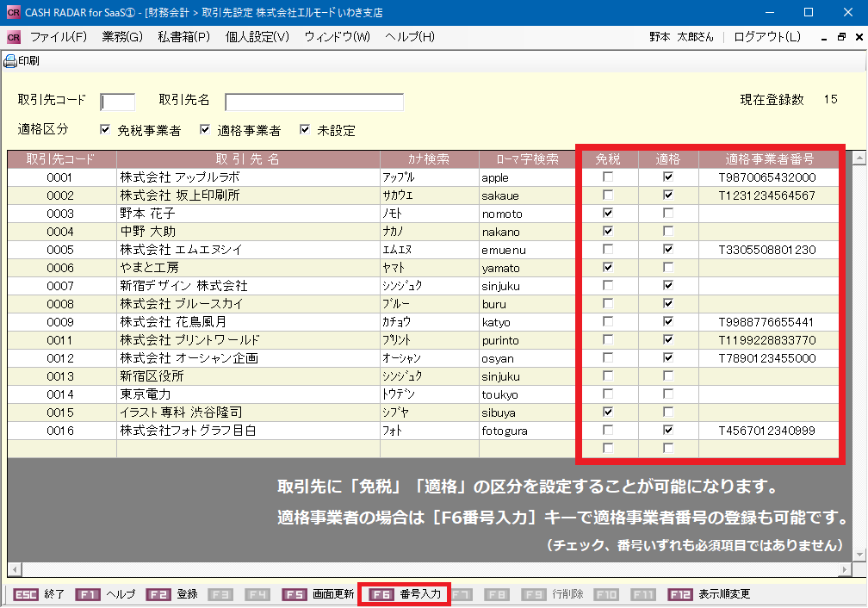Click the code cell 0008
Screen dimensions: 868x608
pos(61,304)
